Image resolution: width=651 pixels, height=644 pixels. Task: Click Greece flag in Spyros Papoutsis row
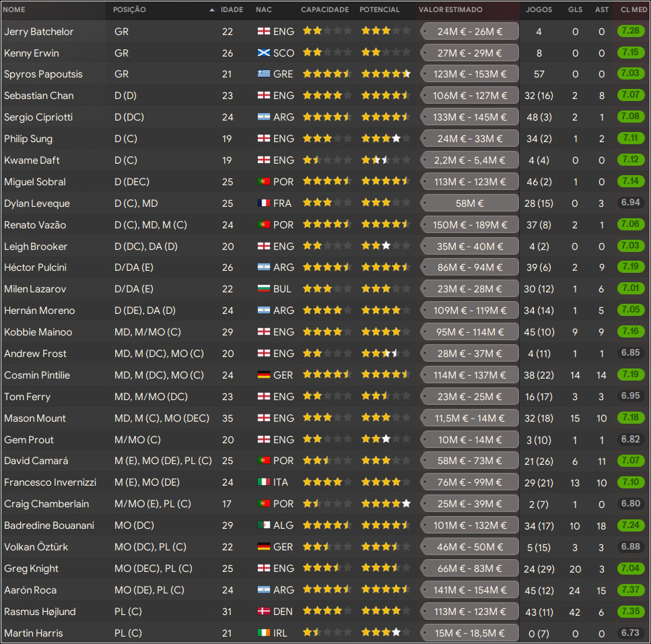(264, 73)
